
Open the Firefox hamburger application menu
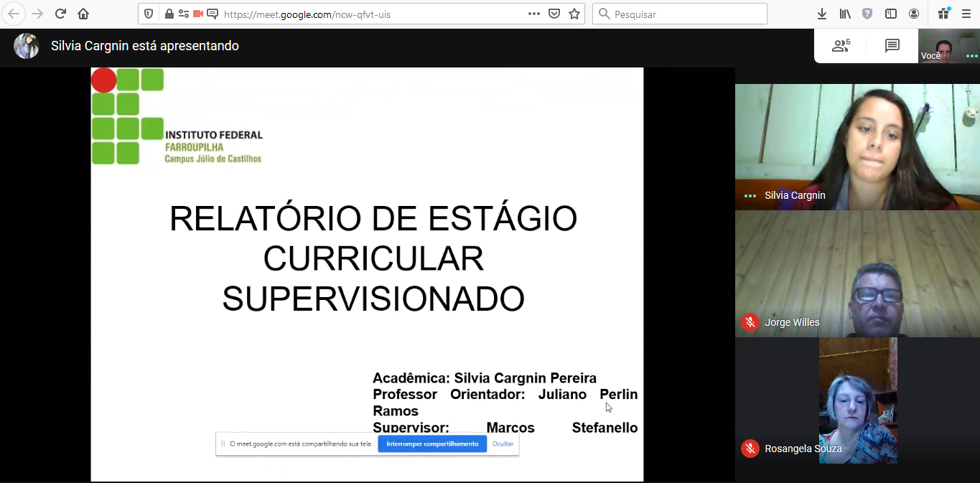tap(966, 14)
